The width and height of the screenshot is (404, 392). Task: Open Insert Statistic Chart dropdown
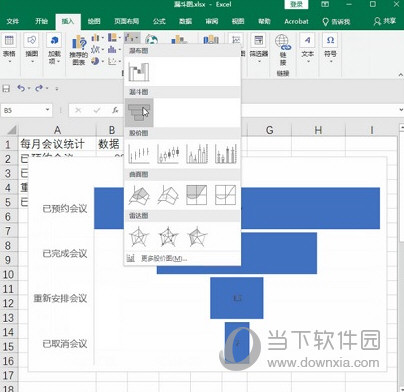tap(114, 50)
